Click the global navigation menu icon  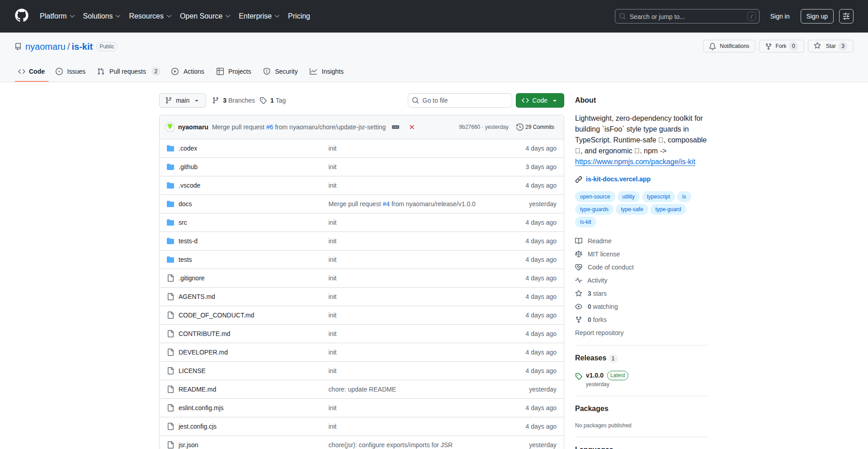846,16
